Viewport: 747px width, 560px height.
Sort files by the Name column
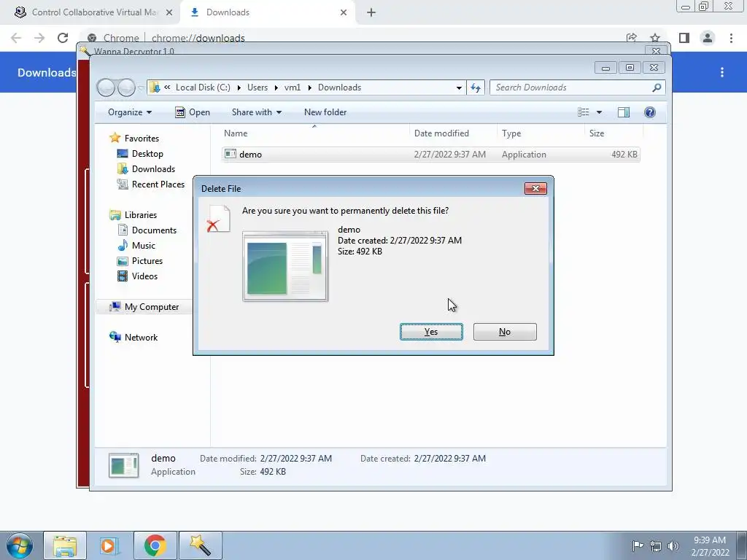314,133
